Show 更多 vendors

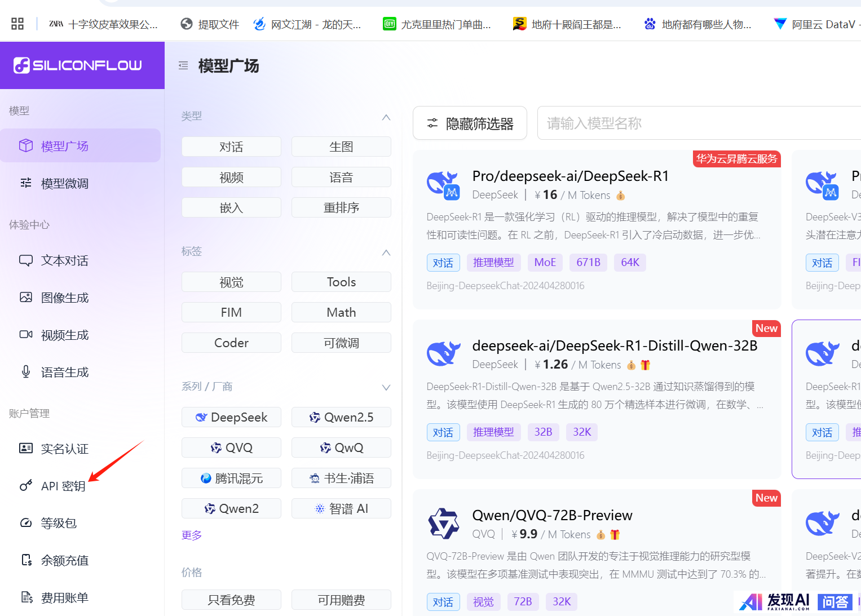point(192,535)
